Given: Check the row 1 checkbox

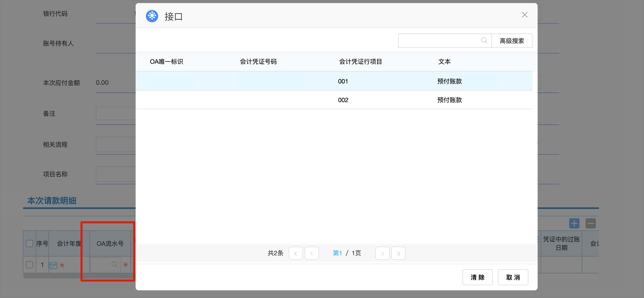Looking at the screenshot, I should [x=29, y=265].
